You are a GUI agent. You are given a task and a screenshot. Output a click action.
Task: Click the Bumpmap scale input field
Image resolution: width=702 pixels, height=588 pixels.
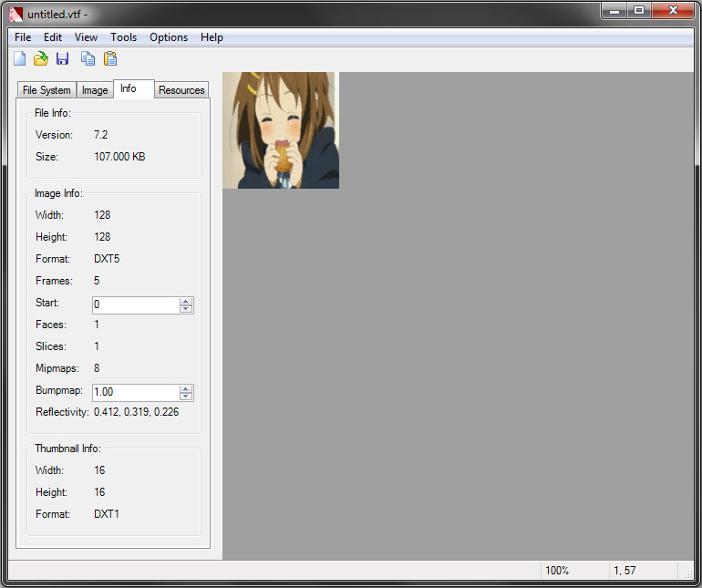click(x=136, y=392)
